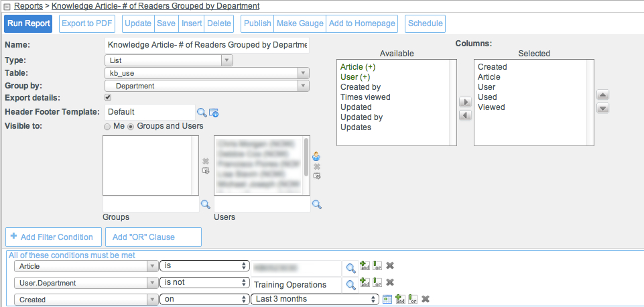Click Add Filter Condition
The height and width of the screenshot is (307, 644).
coord(54,237)
